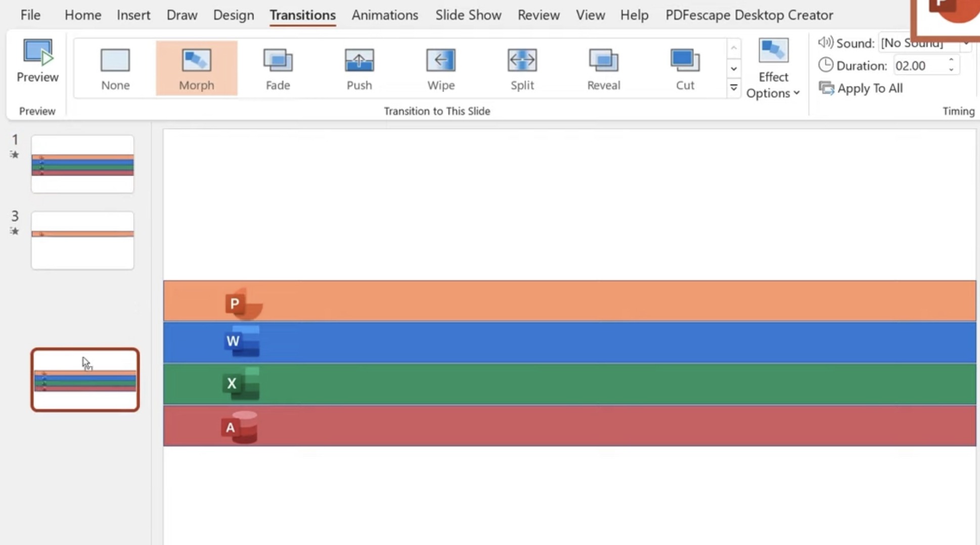The height and width of the screenshot is (545, 980).
Task: Open the Design tab
Action: pos(234,15)
